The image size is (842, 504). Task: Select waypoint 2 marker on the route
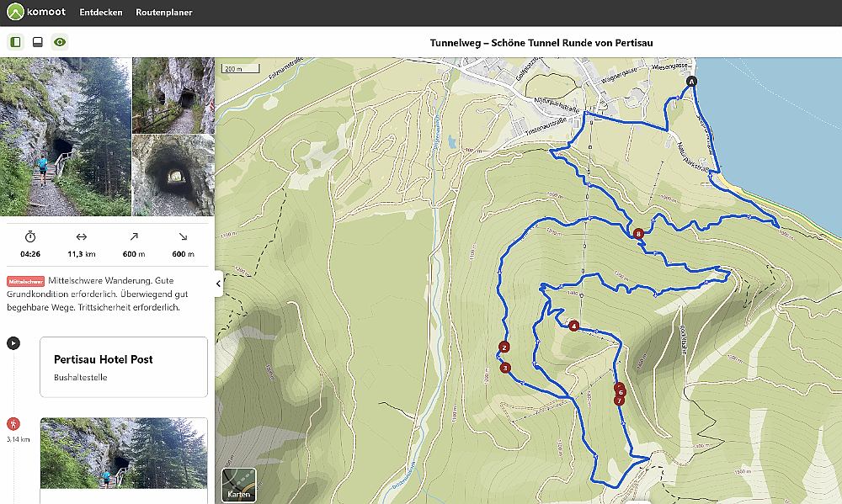504,347
